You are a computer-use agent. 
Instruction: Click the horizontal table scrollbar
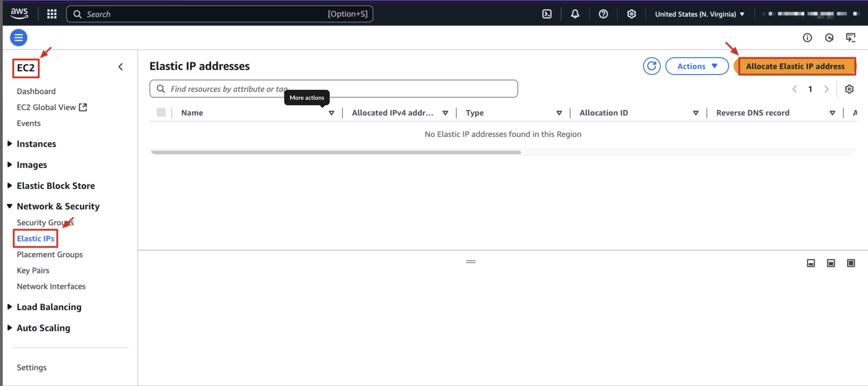336,152
